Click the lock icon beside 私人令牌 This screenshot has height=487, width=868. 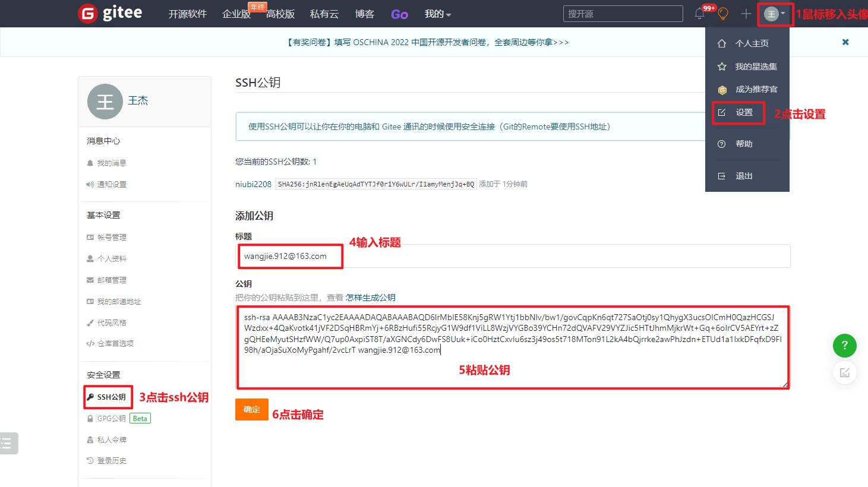[x=90, y=439]
